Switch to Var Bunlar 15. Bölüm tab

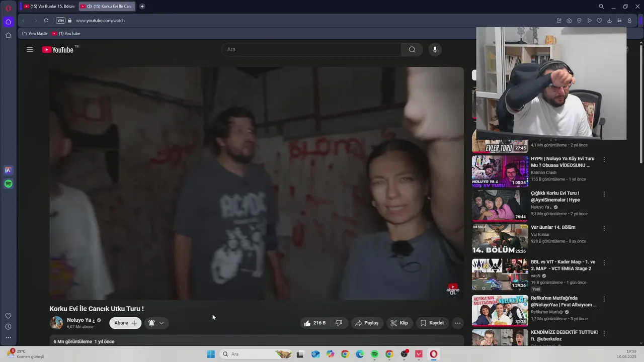pos(49,7)
